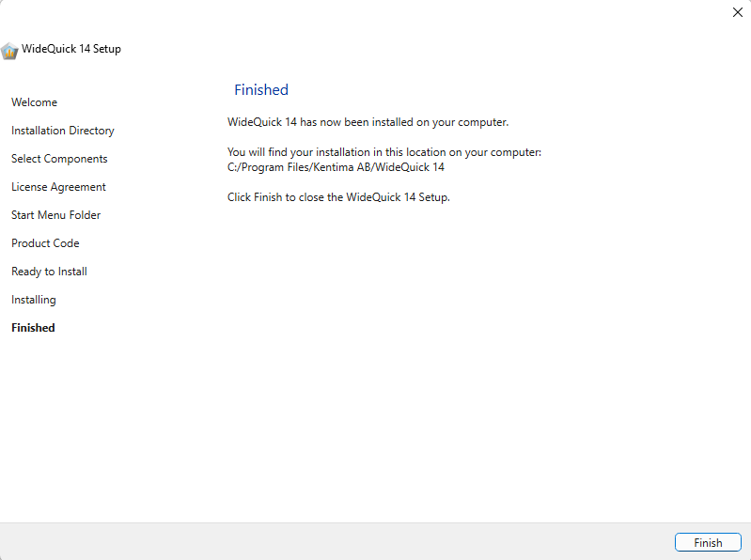Screen dimensions: 751x560
Task: Select the bold Finished step in sidebar
Action: coord(33,328)
